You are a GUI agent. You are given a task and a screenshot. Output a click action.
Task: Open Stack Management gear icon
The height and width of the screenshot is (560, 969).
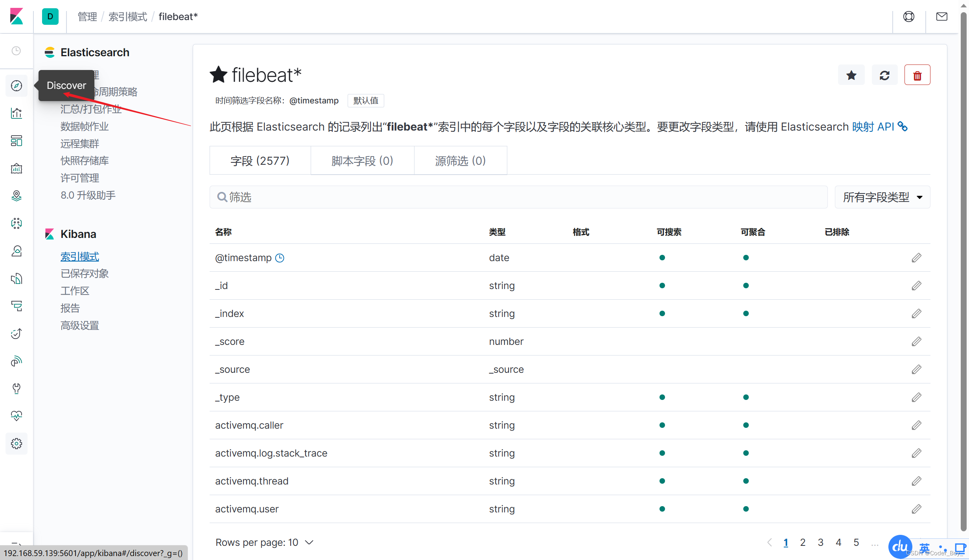click(x=16, y=444)
